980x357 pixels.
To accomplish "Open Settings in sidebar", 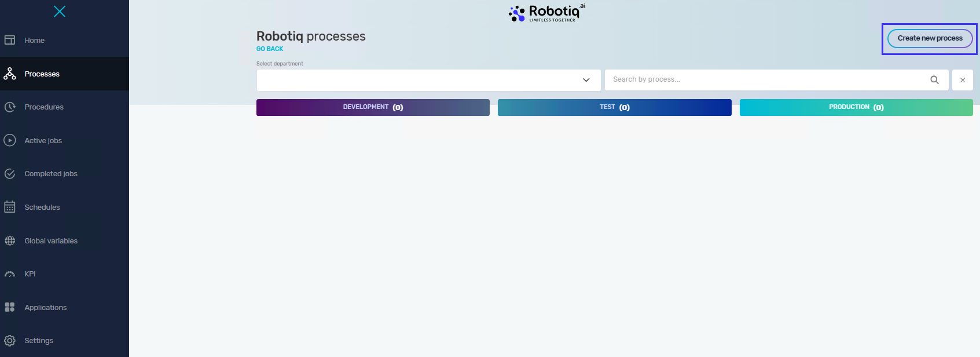I will point(64,341).
